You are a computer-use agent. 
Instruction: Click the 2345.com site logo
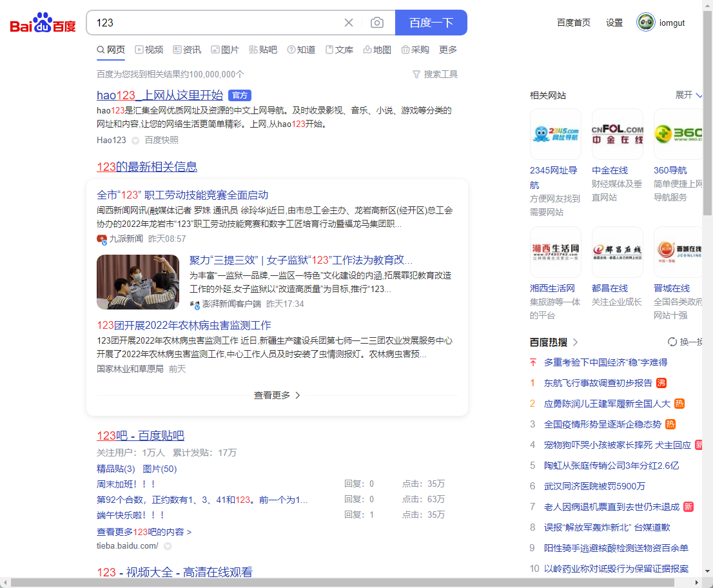(556, 133)
